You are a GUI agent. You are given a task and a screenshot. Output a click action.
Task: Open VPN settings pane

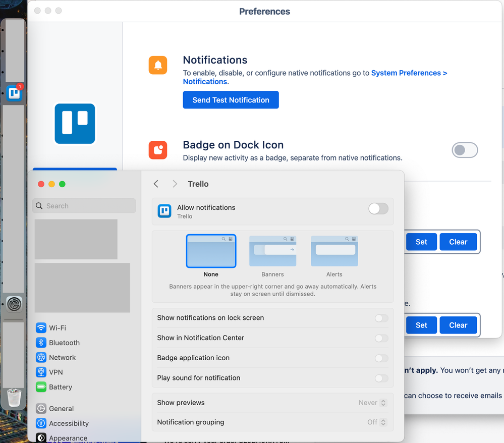56,372
